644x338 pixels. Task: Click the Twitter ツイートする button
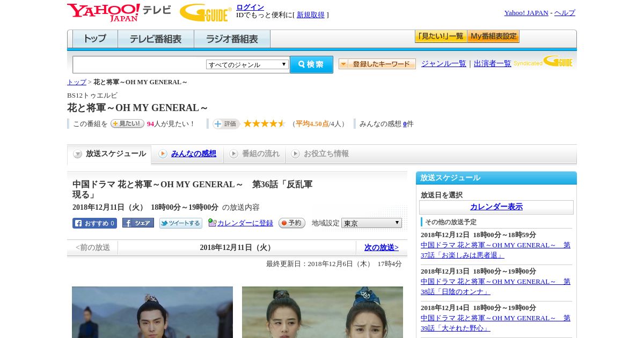pos(181,223)
